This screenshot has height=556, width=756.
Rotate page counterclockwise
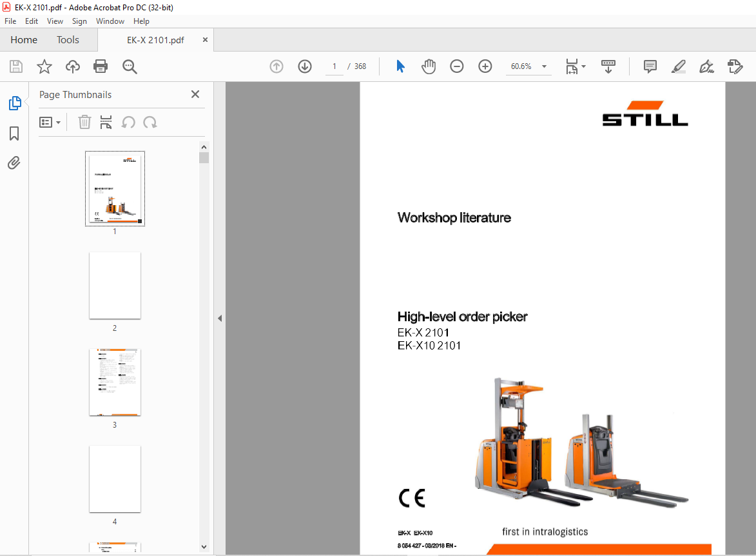[128, 122]
